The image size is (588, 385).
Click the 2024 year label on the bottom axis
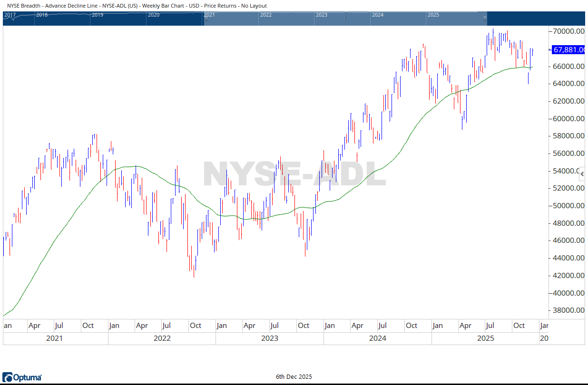click(378, 338)
